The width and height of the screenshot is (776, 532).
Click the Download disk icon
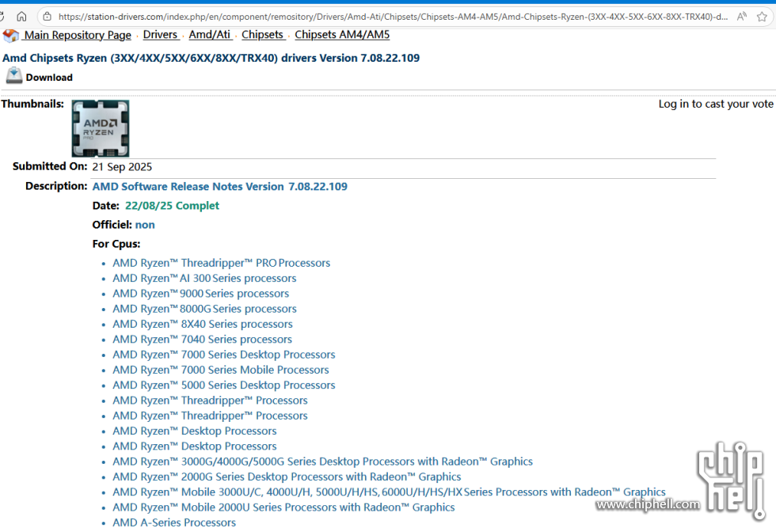click(x=14, y=76)
